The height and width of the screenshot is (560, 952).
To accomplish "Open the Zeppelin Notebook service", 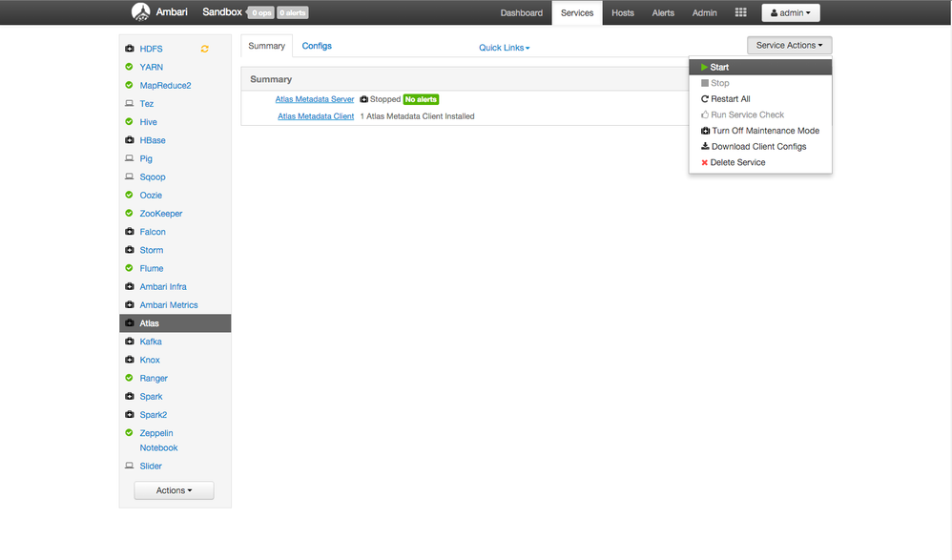I will 158,441.
